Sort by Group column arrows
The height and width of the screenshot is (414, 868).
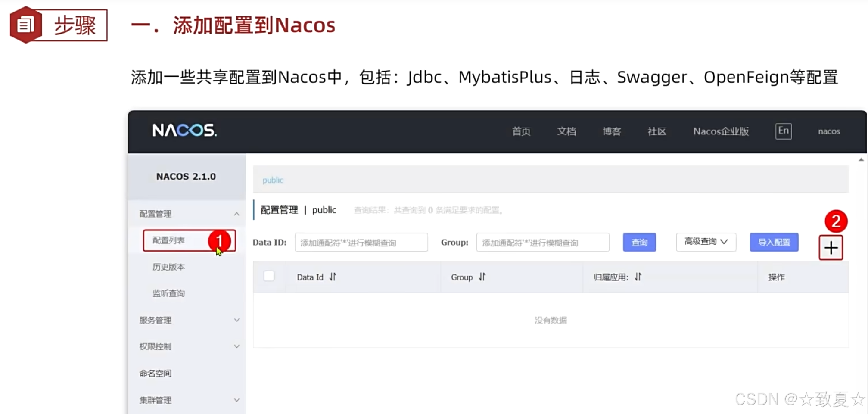tap(482, 277)
